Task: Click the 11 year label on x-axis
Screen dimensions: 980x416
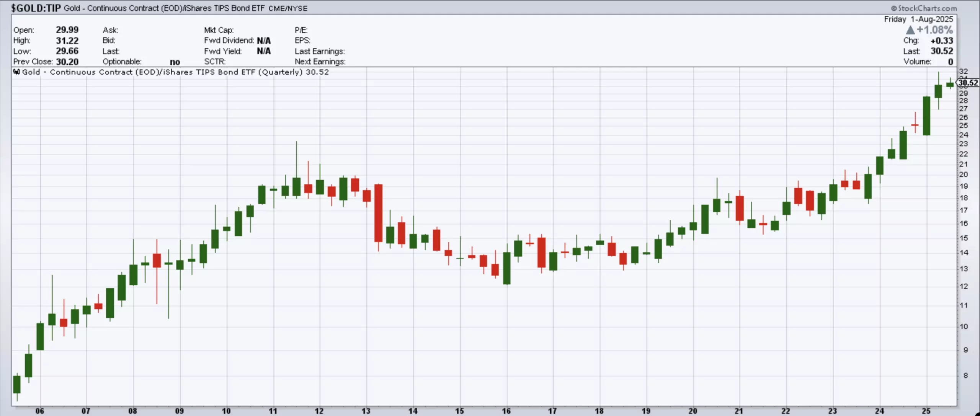Action: click(273, 411)
